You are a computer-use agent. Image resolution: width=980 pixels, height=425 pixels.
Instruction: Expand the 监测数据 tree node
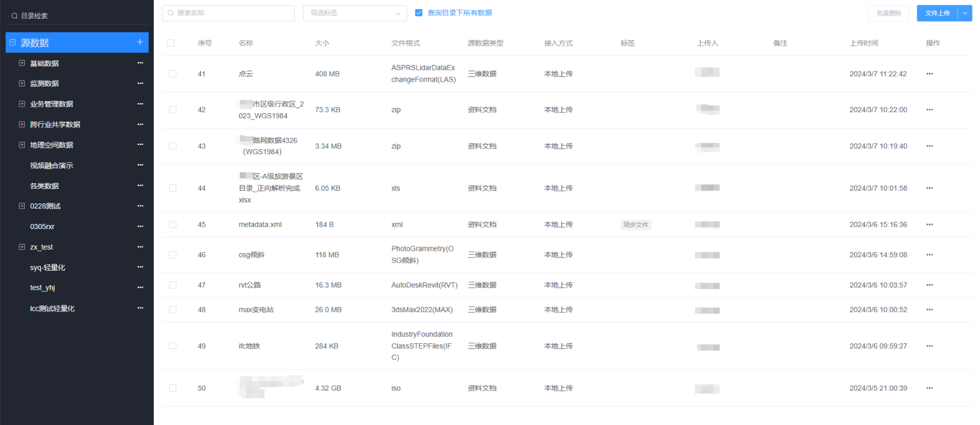tap(22, 83)
